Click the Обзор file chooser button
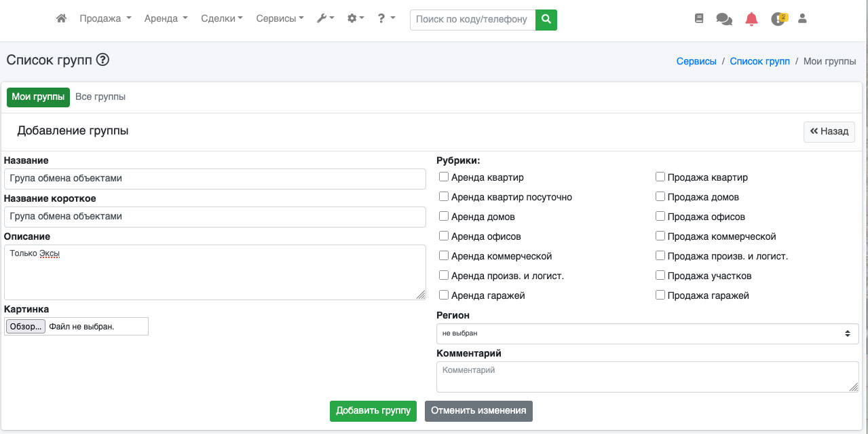Viewport: 868px width, 434px height. [x=26, y=327]
